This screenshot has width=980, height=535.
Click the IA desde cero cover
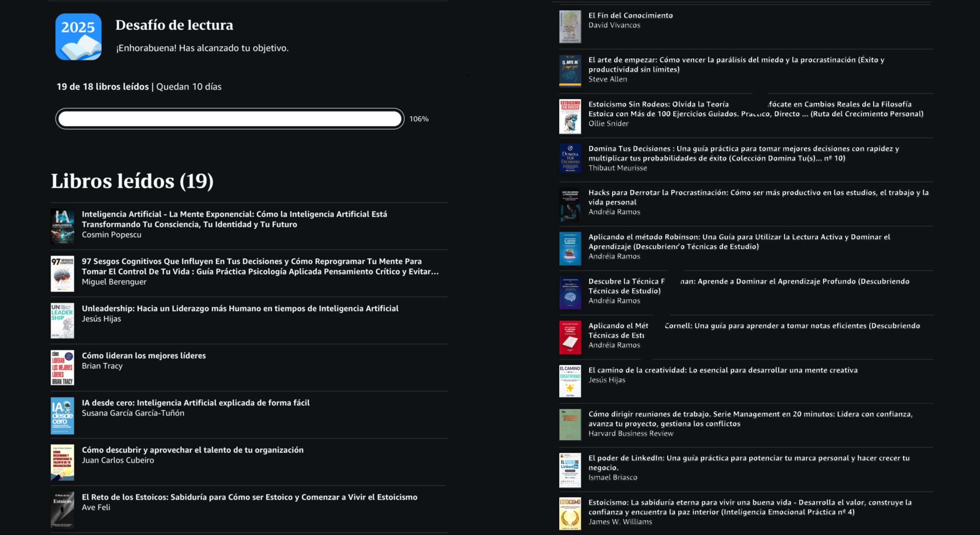coord(62,416)
